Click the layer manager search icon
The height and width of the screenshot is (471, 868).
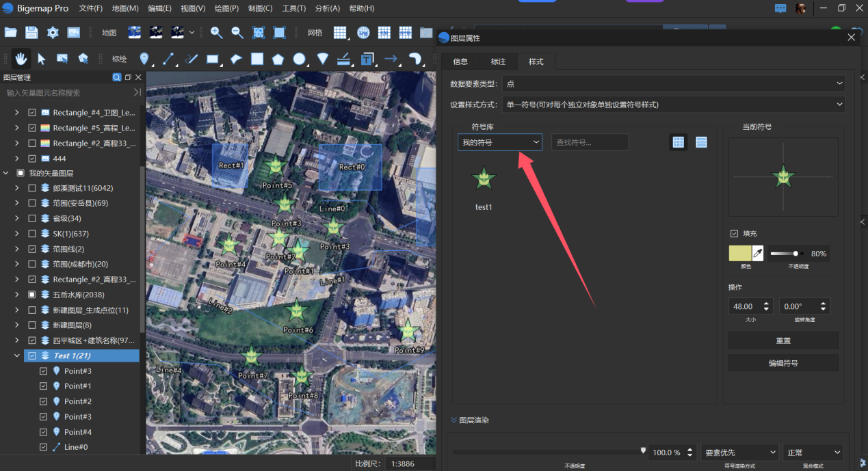pyautogui.click(x=117, y=77)
